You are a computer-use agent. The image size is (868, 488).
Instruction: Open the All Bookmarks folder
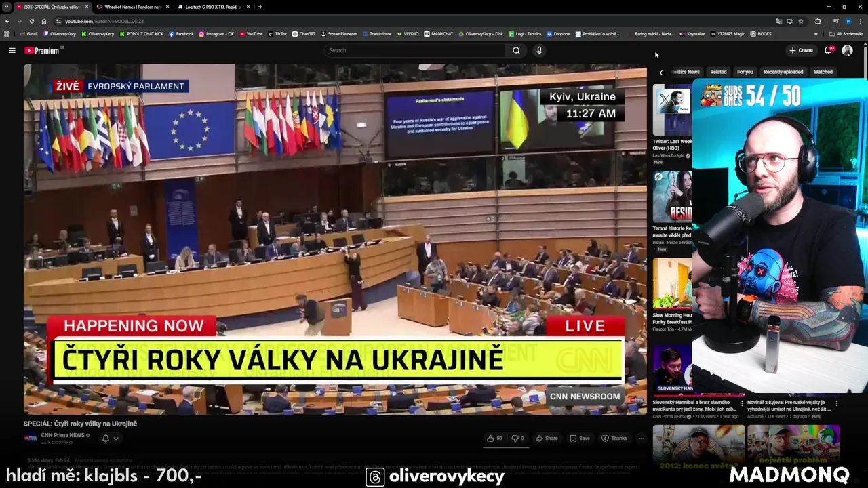click(846, 33)
